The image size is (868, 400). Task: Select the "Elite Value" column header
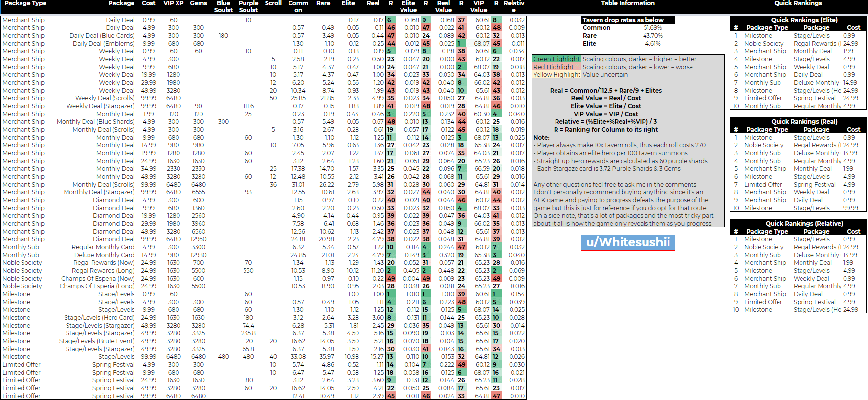point(408,6)
